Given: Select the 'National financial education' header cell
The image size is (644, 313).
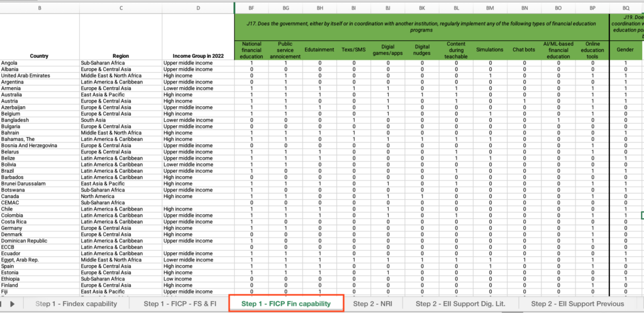Looking at the screenshot, I should pyautogui.click(x=252, y=50).
